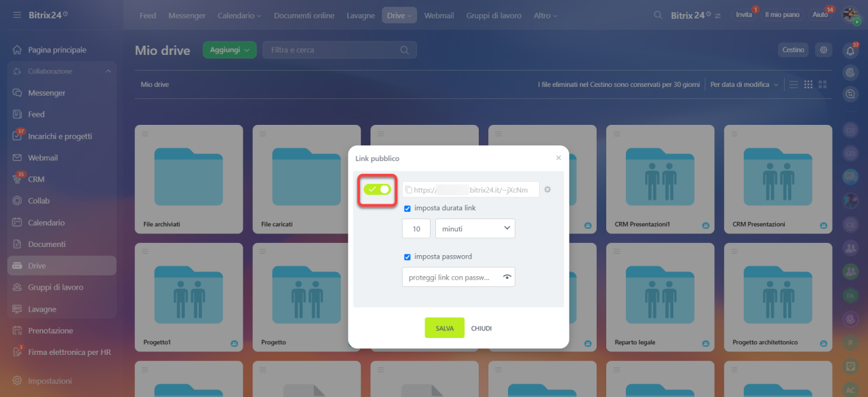Image resolution: width=868 pixels, height=397 pixels.
Task: Click the Mio drive breadcrumb
Action: click(x=155, y=85)
